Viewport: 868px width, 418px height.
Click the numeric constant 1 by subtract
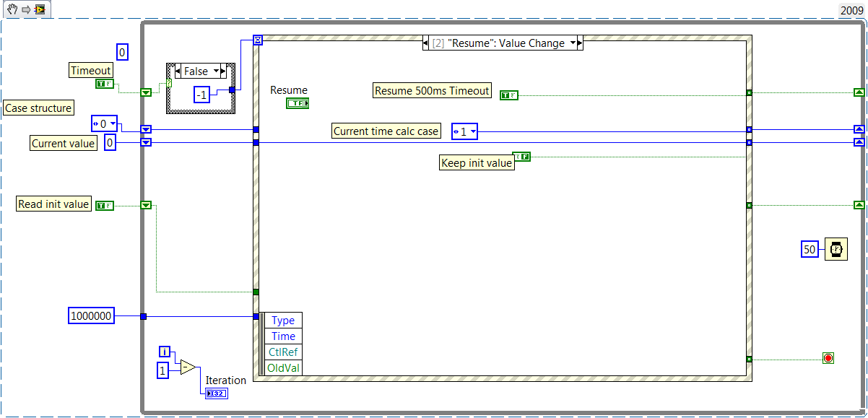point(163,370)
